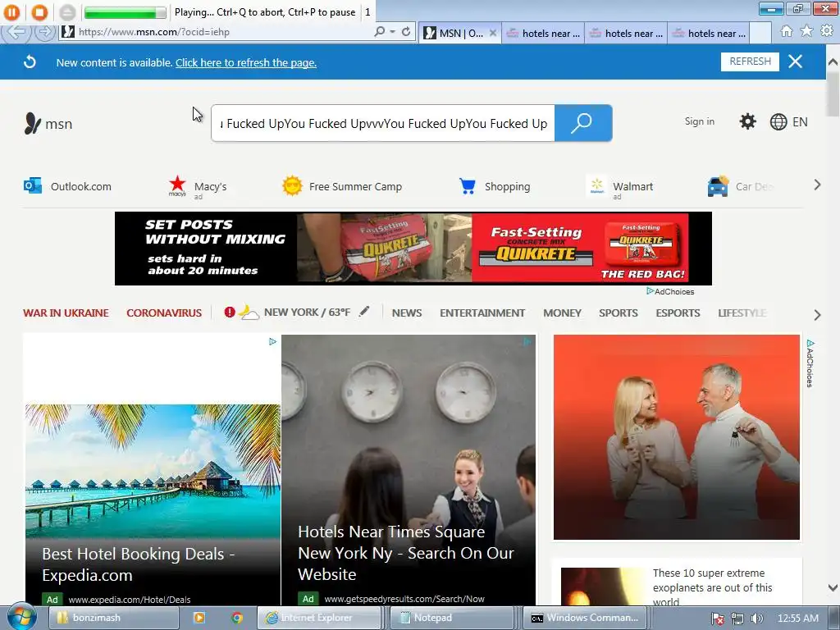This screenshot has width=840, height=630.
Task: Click the address bar search magnifier icon
Action: point(379,32)
